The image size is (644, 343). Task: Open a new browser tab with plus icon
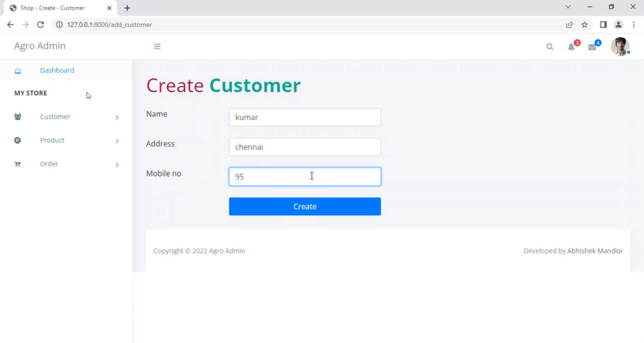pyautogui.click(x=127, y=8)
